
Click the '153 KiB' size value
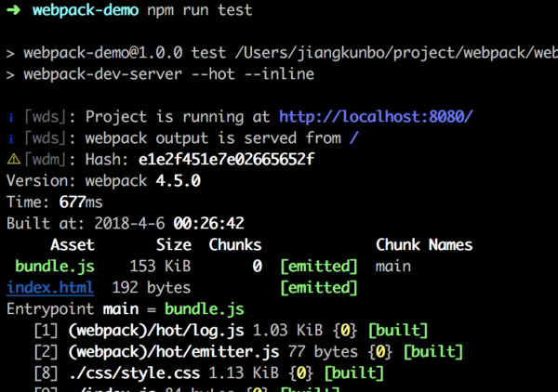[160, 267]
